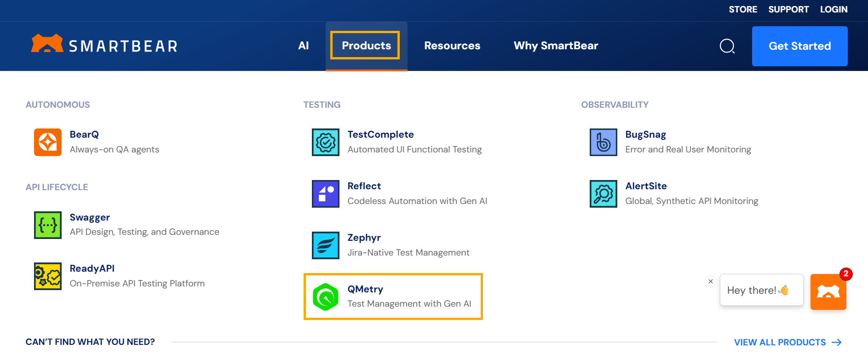
Task: Click 'On-Premise API Testing Platform' text
Action: pos(137,284)
